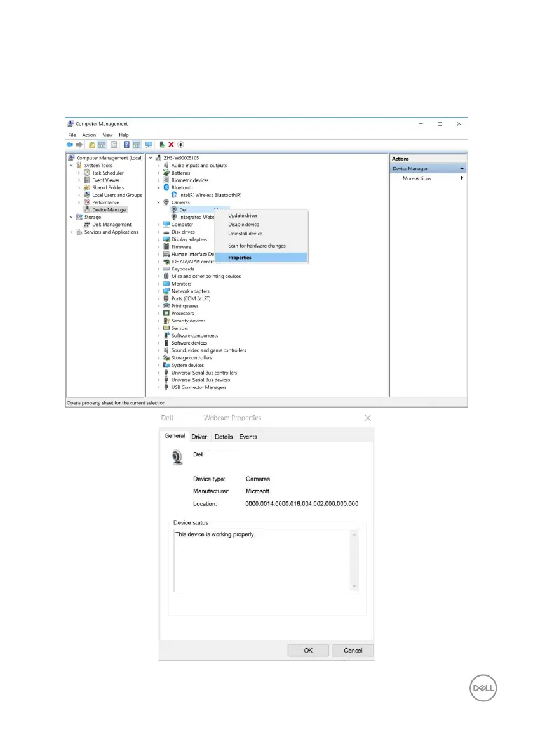Select USB Connector Managers entry
Image resolution: width=533 pixels, height=756 pixels.
(x=199, y=388)
